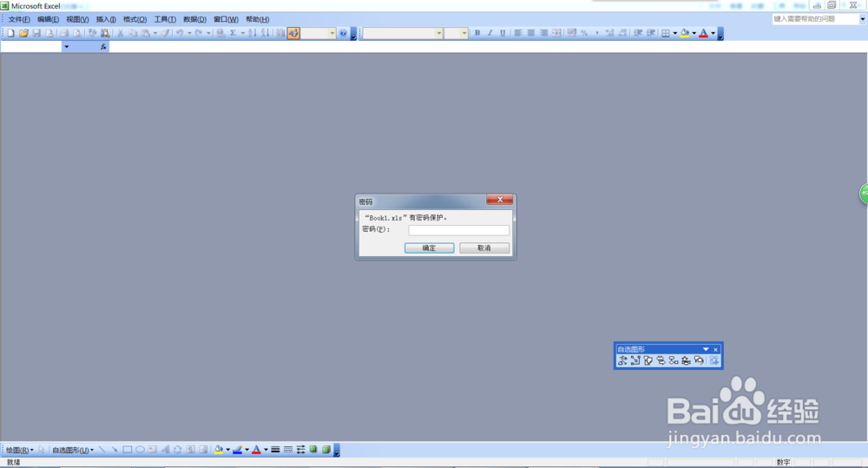Screen dimensions: 868x468
Task: Click the Format Painter brush icon
Action: click(165, 33)
